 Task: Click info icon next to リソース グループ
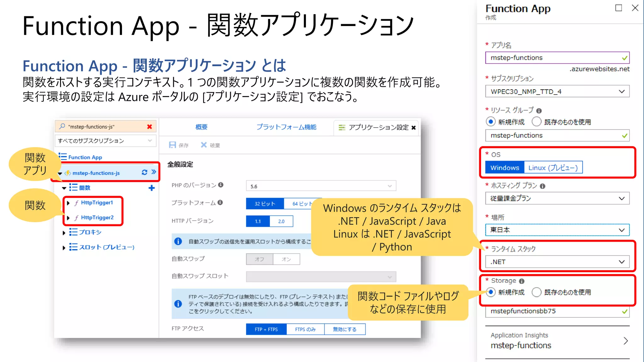coord(539,111)
